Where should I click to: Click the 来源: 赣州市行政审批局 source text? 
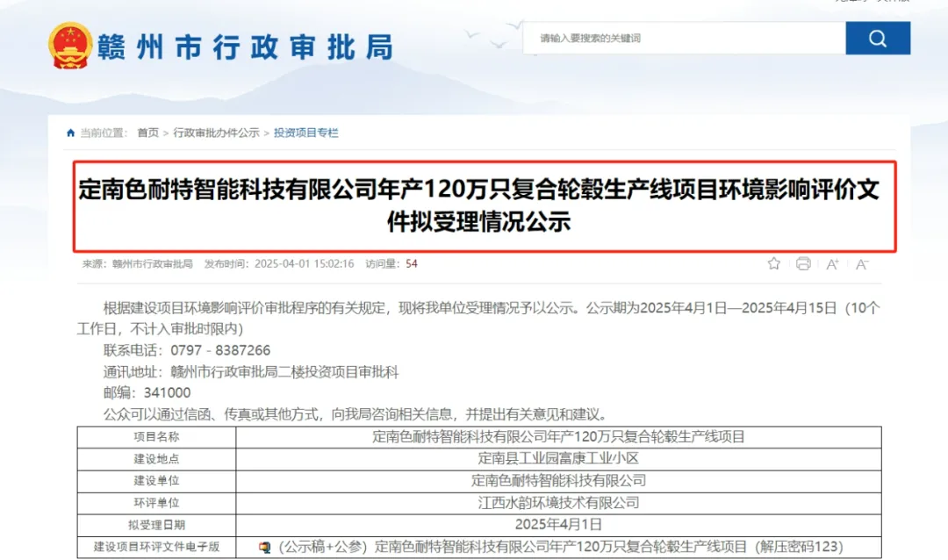point(137,263)
